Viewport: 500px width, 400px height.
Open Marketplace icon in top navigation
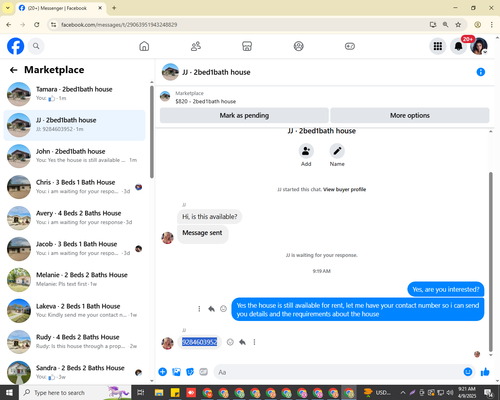[247, 46]
